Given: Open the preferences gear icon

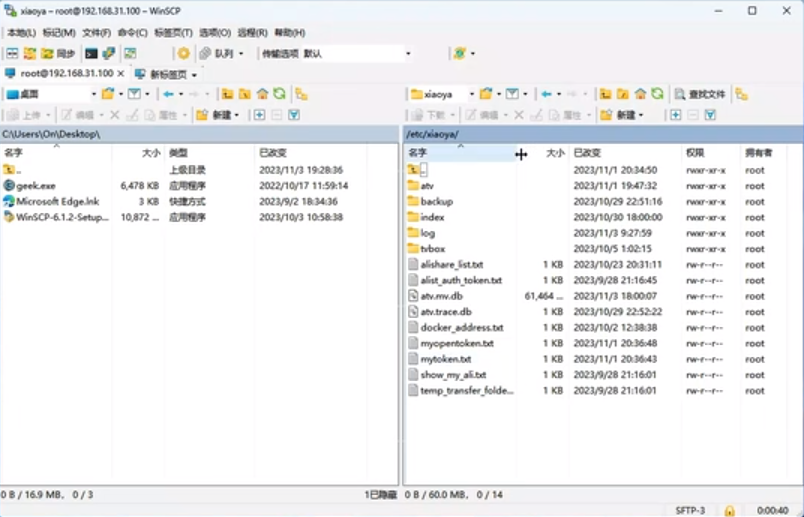Looking at the screenshot, I should coord(184,53).
